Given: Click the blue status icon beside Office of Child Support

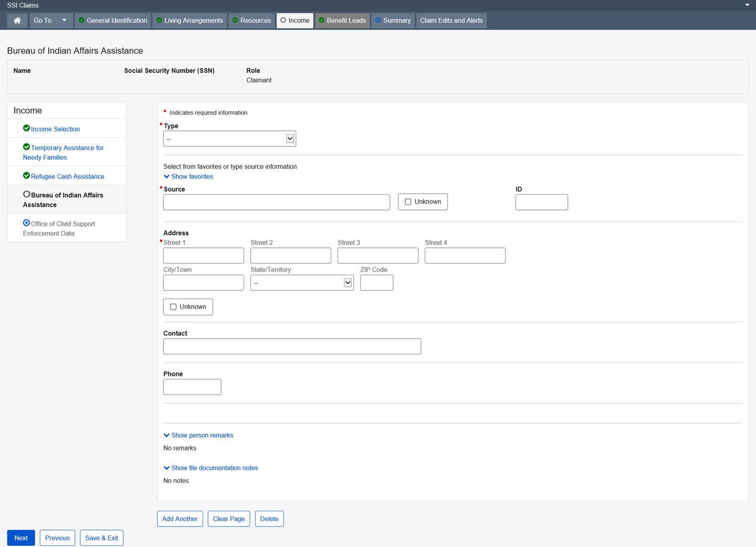Looking at the screenshot, I should point(26,223).
